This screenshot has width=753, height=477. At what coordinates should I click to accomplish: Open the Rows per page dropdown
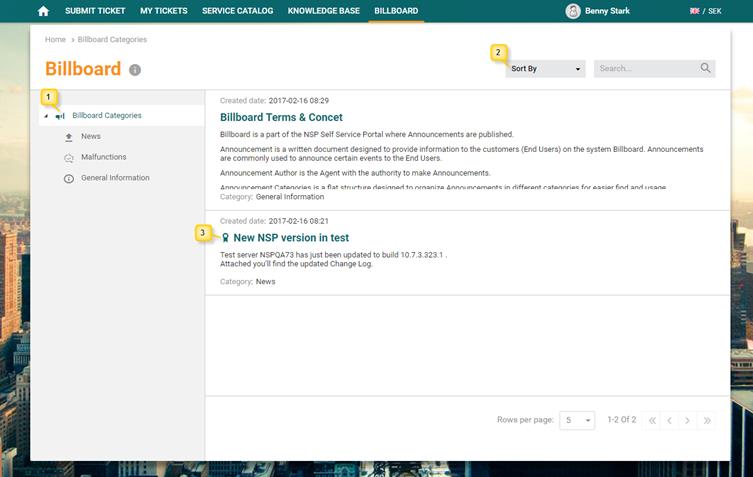pyautogui.click(x=577, y=421)
